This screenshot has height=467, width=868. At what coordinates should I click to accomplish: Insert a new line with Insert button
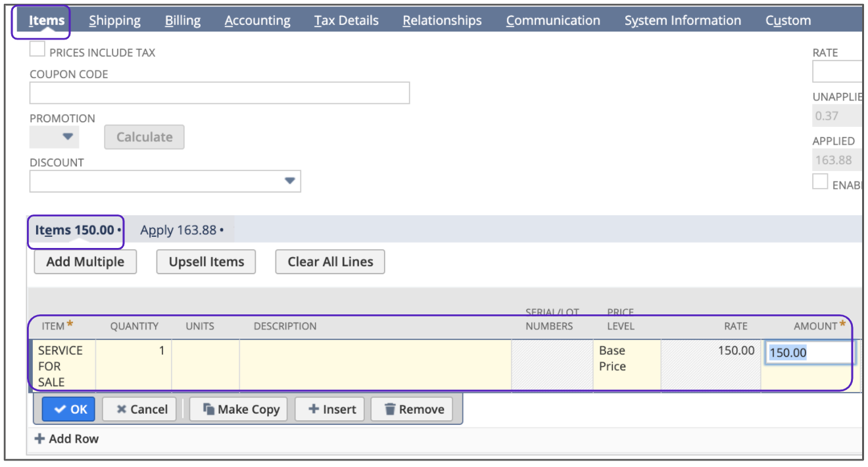point(331,409)
